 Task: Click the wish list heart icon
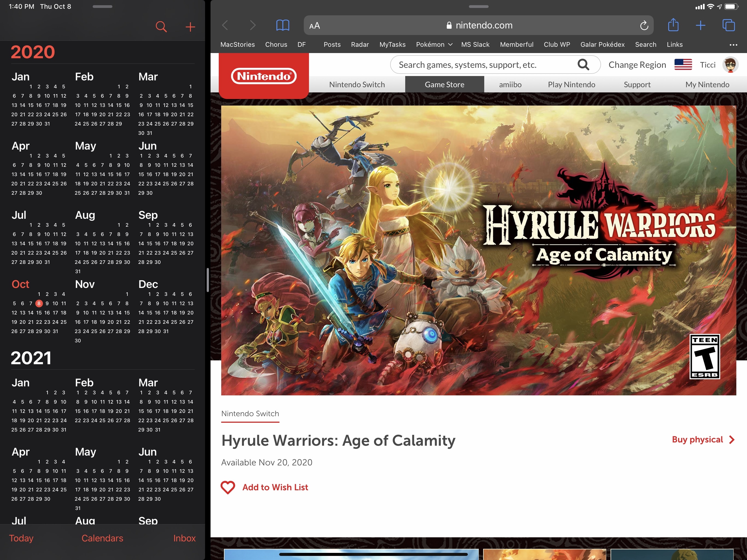tap(228, 487)
